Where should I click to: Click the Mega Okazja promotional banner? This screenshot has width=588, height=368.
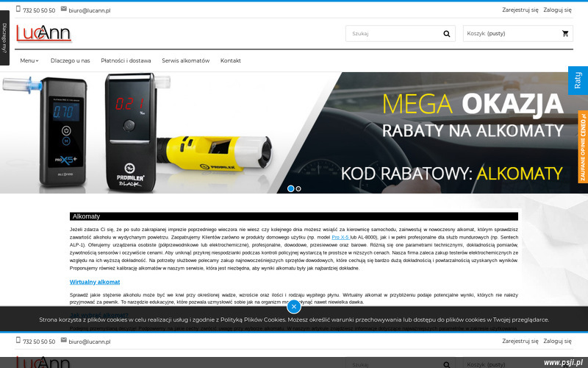point(294,132)
